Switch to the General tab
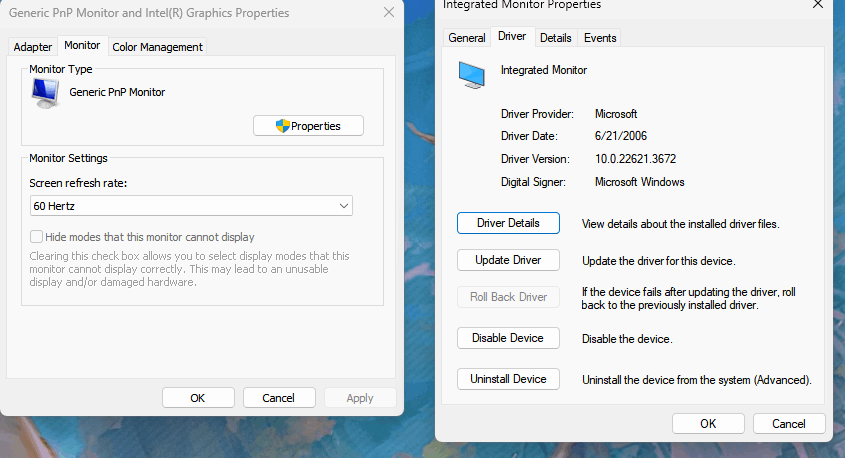The height and width of the screenshot is (458, 845). click(x=467, y=38)
